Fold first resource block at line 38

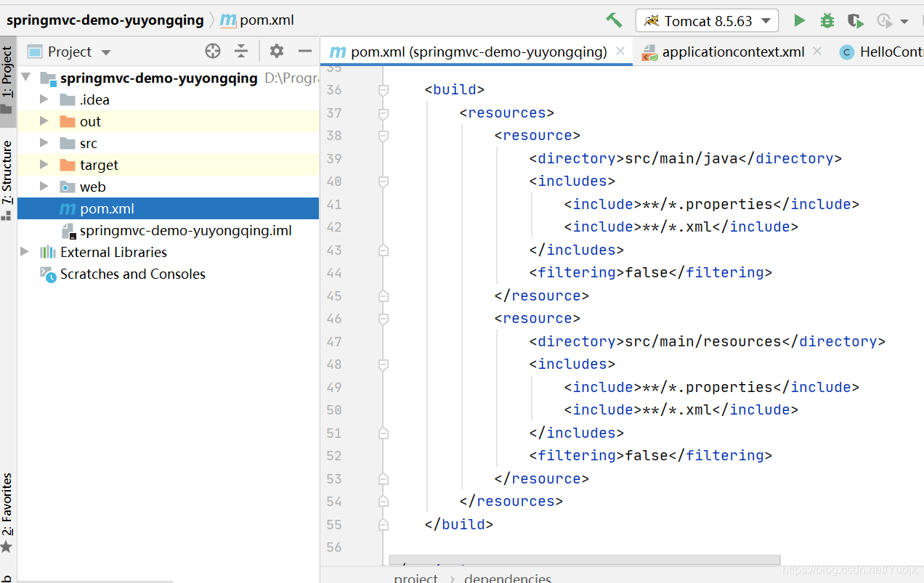point(384,136)
